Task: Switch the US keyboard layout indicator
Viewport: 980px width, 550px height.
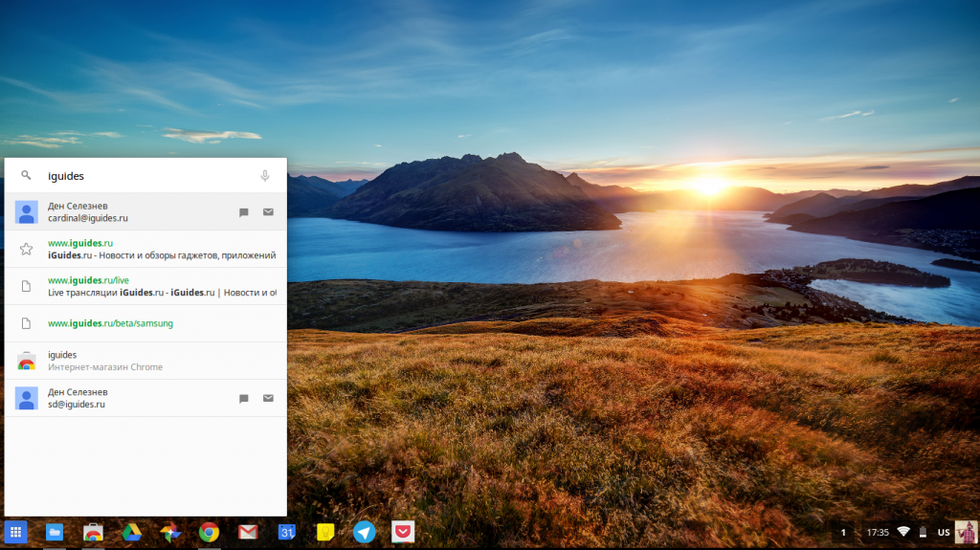Action: click(943, 532)
